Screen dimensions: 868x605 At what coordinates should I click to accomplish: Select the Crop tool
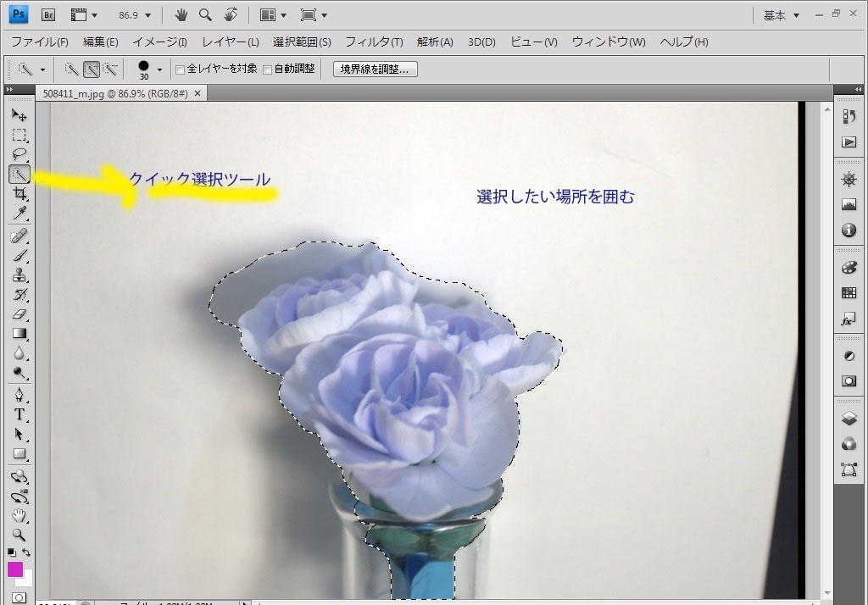tap(19, 194)
